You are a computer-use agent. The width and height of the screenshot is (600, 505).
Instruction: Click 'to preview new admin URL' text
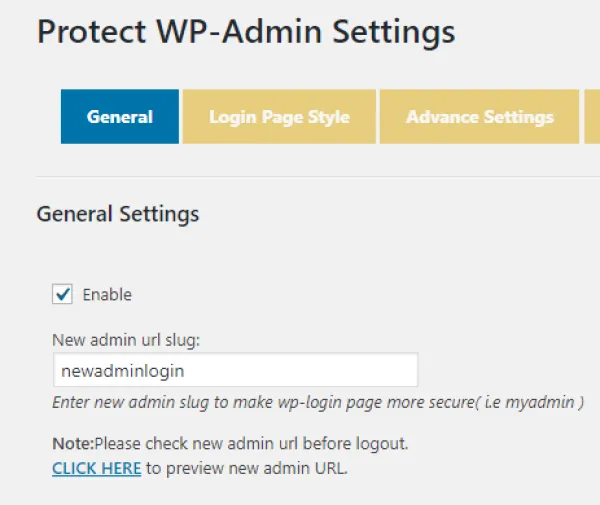pos(247,467)
